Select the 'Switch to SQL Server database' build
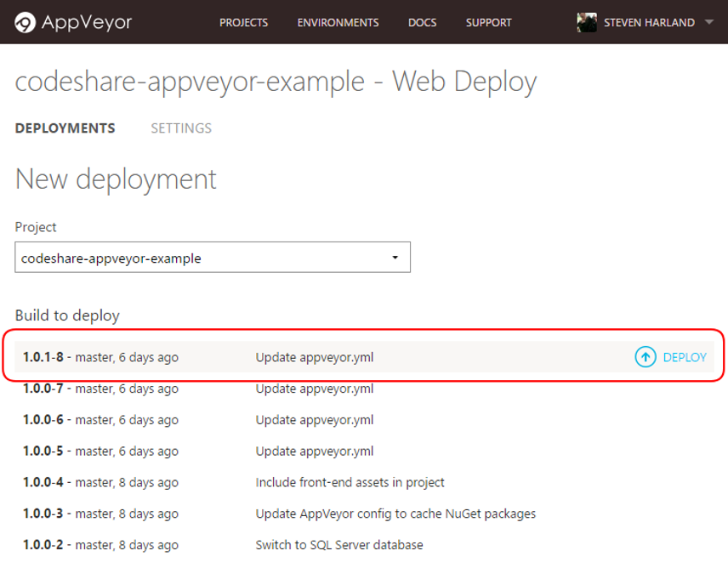The image size is (728, 562). [x=338, y=544]
